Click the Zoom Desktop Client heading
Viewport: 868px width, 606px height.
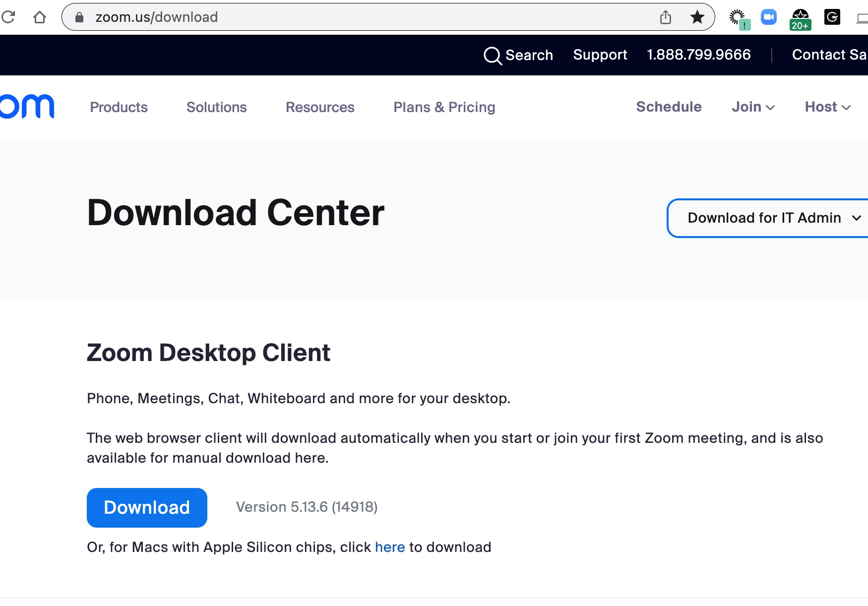[x=208, y=353]
